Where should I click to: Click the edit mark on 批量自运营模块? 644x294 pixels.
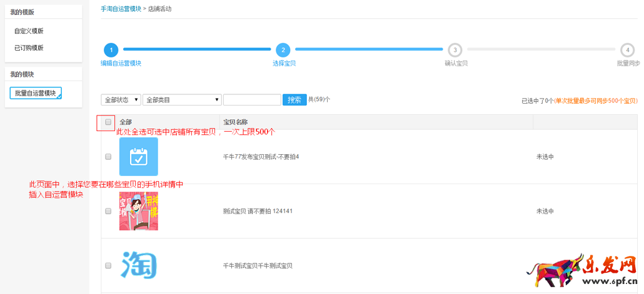(x=59, y=97)
